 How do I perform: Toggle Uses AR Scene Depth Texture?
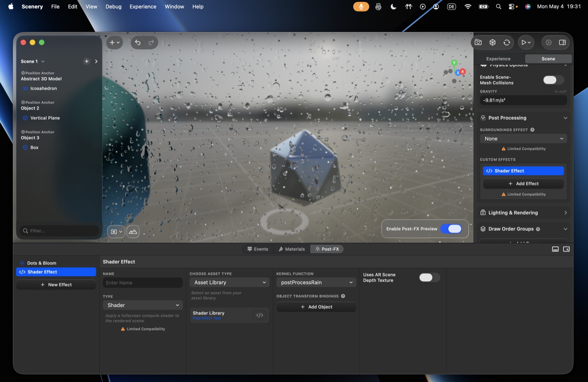(x=430, y=277)
